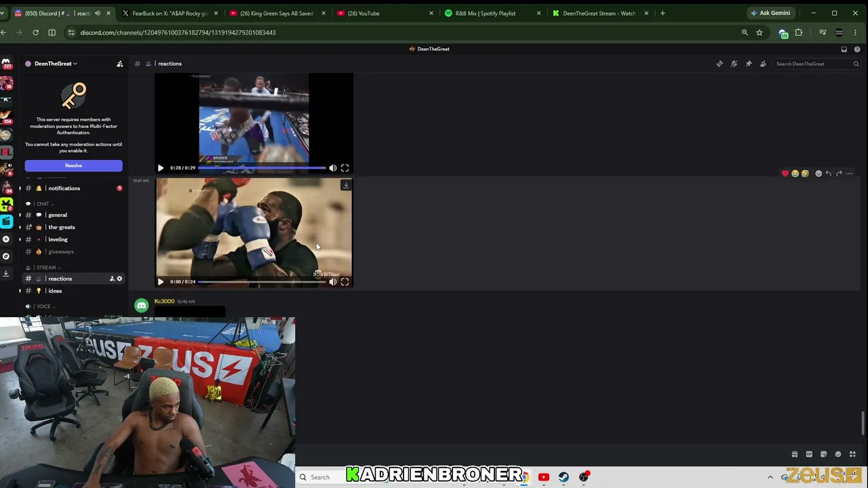Viewport: 868px width, 488px height.
Task: Click the browser address bar URL
Action: pyautogui.click(x=178, y=33)
